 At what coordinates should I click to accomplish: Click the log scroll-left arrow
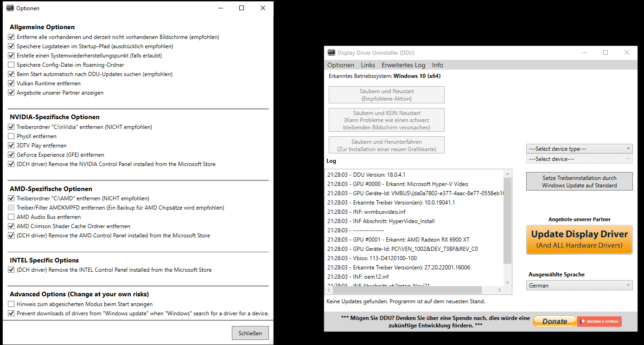point(330,290)
